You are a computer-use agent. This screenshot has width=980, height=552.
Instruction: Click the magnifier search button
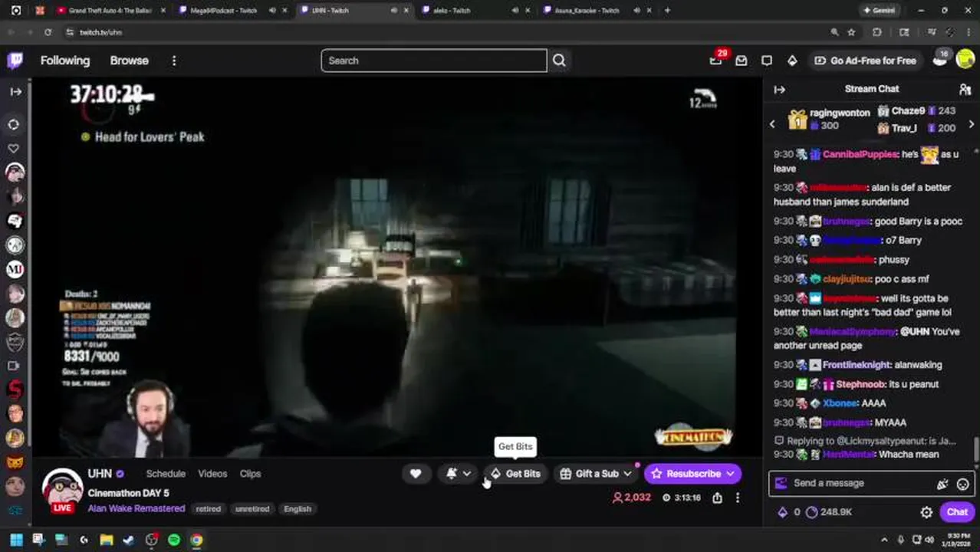click(559, 61)
